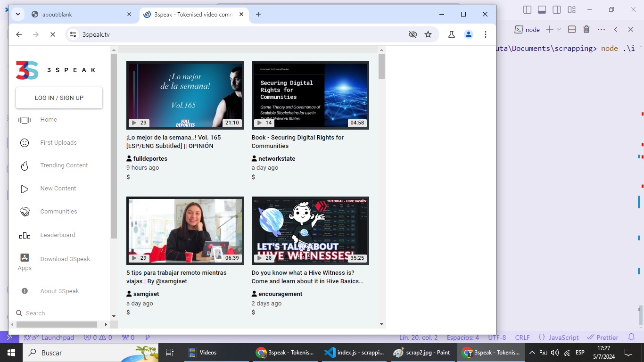Click Prettier in VS Code status bar

pyautogui.click(x=603, y=337)
